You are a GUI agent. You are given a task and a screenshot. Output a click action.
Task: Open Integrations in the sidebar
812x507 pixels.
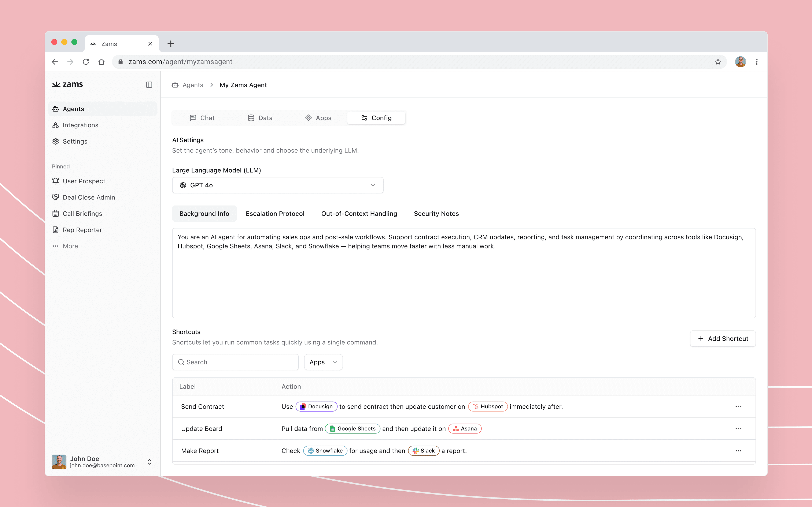point(80,125)
